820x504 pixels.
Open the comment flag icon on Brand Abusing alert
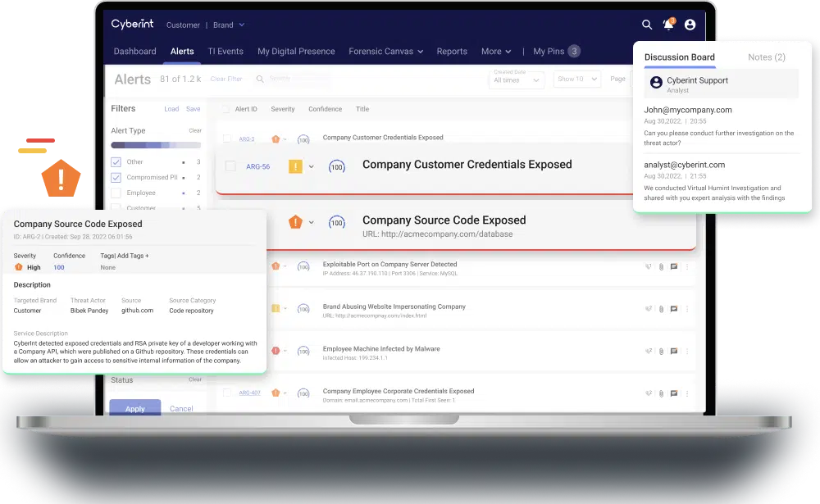(x=674, y=308)
